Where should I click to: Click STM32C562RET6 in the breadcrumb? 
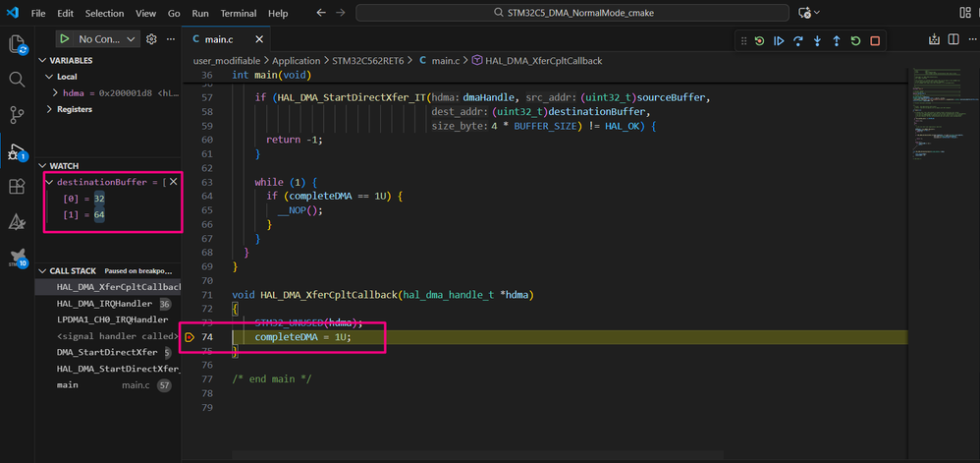(367, 61)
